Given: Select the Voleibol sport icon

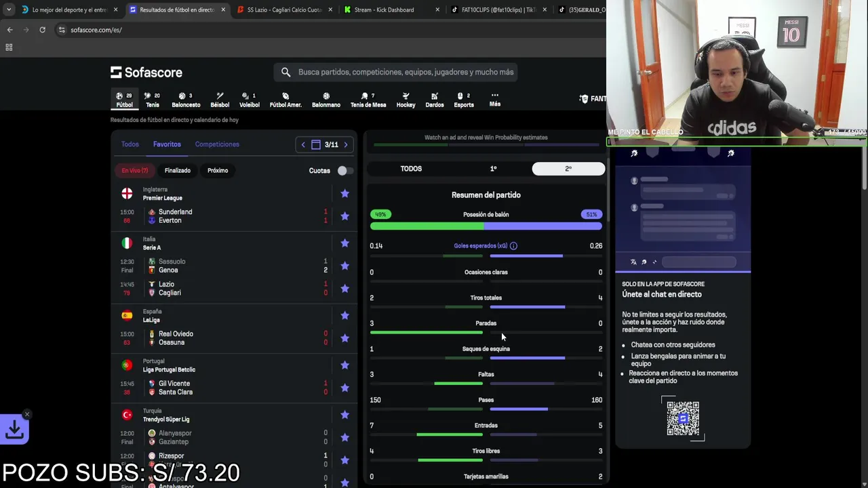Looking at the screenshot, I should click(249, 100).
